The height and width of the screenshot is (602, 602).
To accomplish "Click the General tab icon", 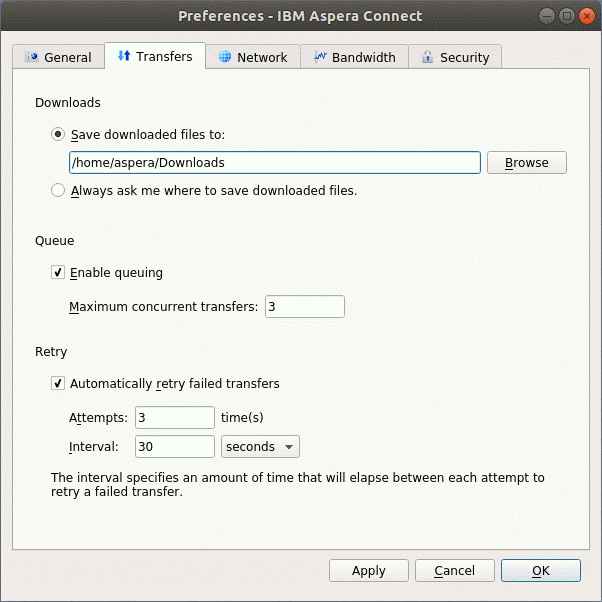I will tap(31, 58).
